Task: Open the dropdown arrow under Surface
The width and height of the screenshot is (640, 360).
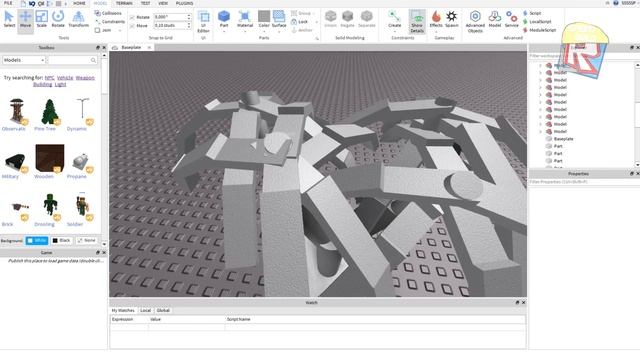Action: pos(279,32)
